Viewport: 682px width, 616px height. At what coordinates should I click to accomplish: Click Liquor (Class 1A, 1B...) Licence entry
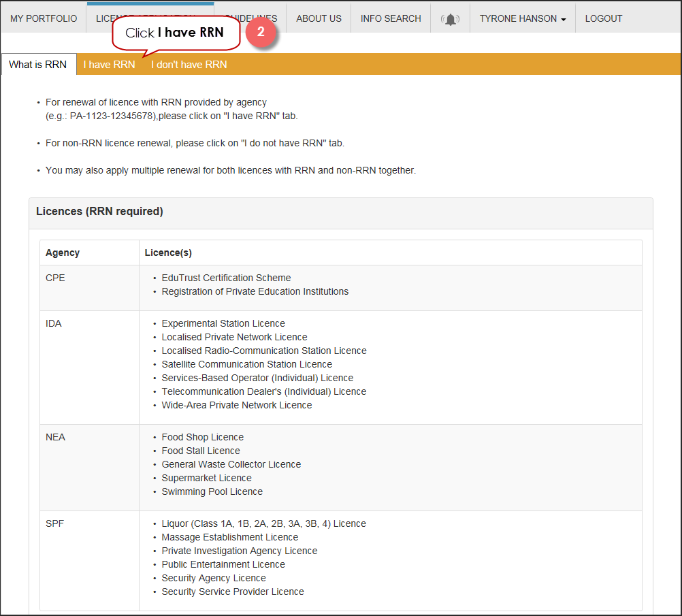(x=264, y=524)
